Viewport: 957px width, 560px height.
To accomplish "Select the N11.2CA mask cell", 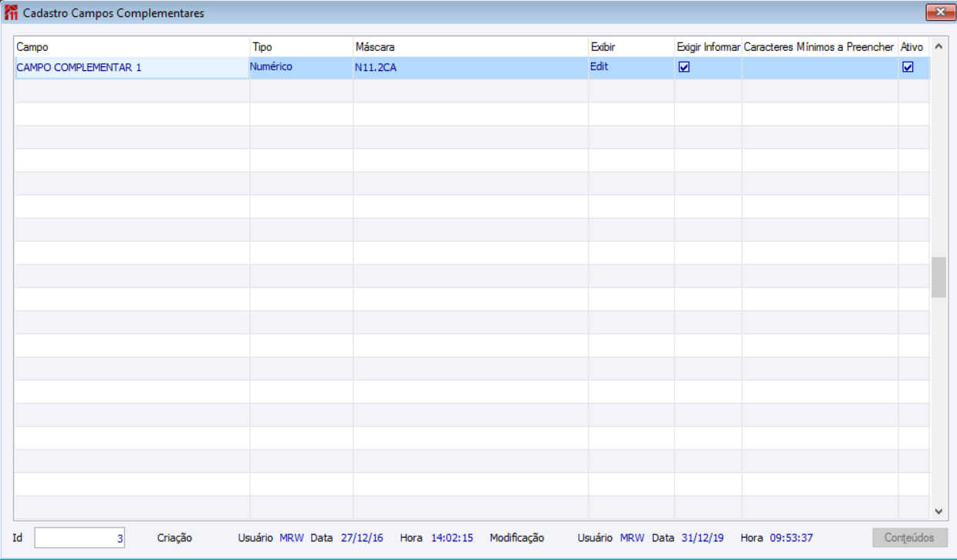I will [x=471, y=68].
